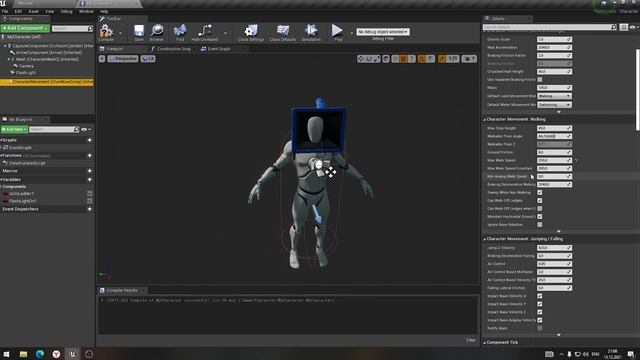640x360 pixels.
Task: Collapse the Character Movement: Walking section
Action: pos(484,120)
